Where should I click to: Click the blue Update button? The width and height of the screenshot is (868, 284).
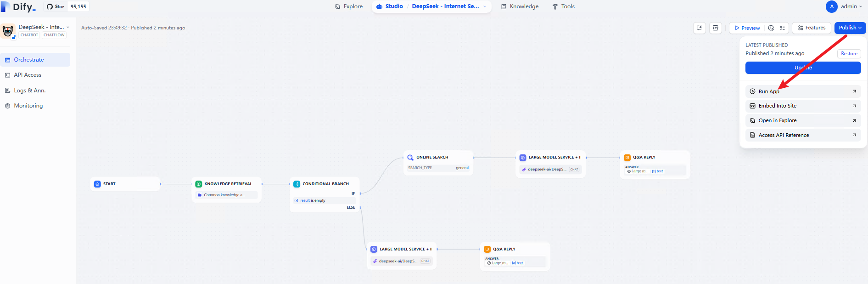point(803,68)
